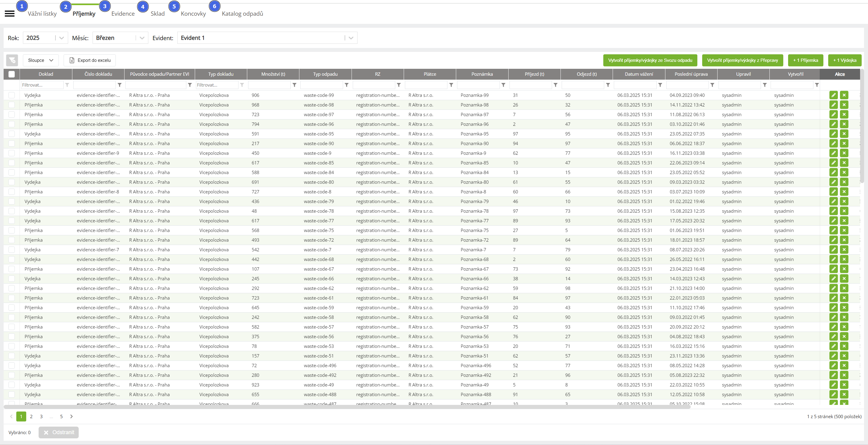This screenshot has height=445, width=868.
Task: Open the hamburger main menu
Action: coord(9,14)
